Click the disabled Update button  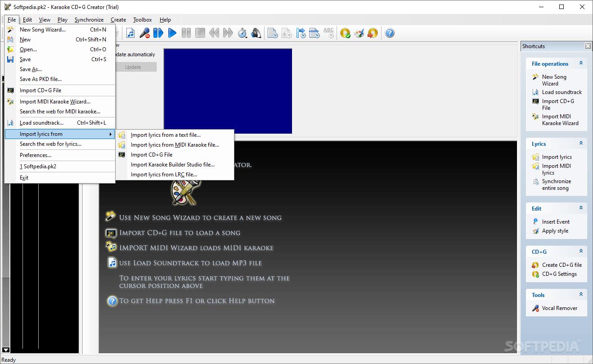[135, 66]
